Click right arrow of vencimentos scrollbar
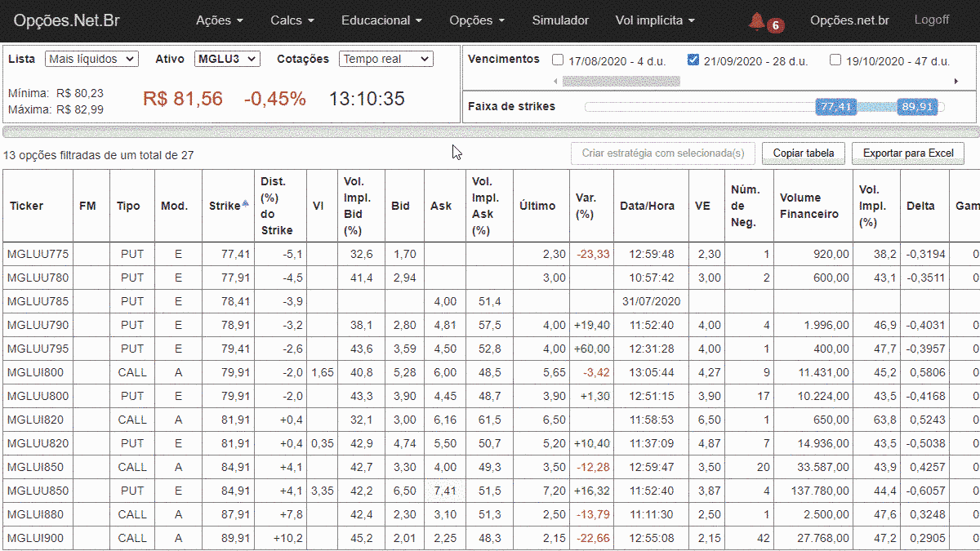Screen dimensions: 980x551 tap(956, 81)
